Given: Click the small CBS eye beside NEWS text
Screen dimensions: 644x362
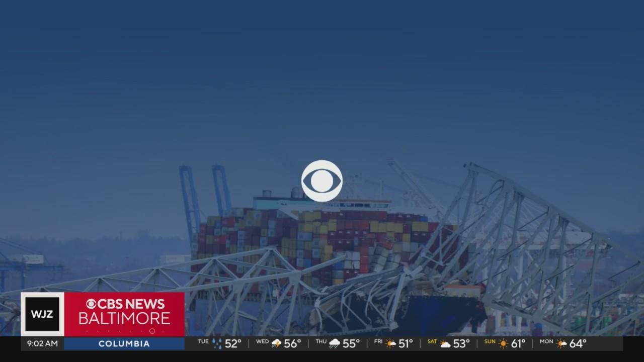Looking at the screenshot, I should click(x=91, y=304).
